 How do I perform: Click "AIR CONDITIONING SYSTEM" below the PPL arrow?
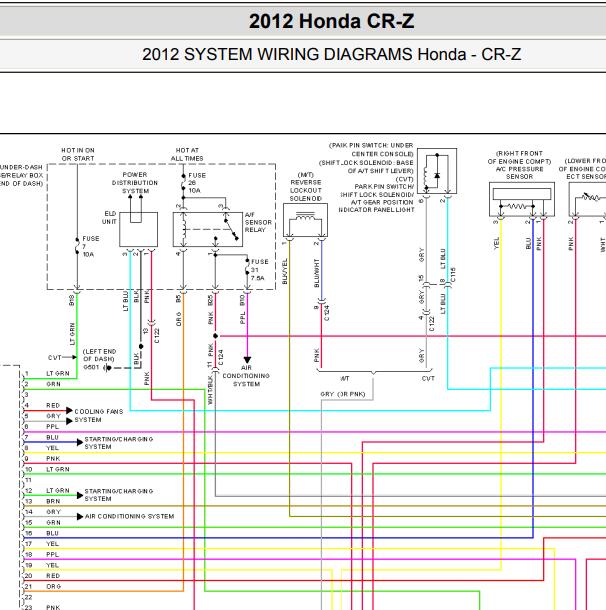click(x=246, y=376)
